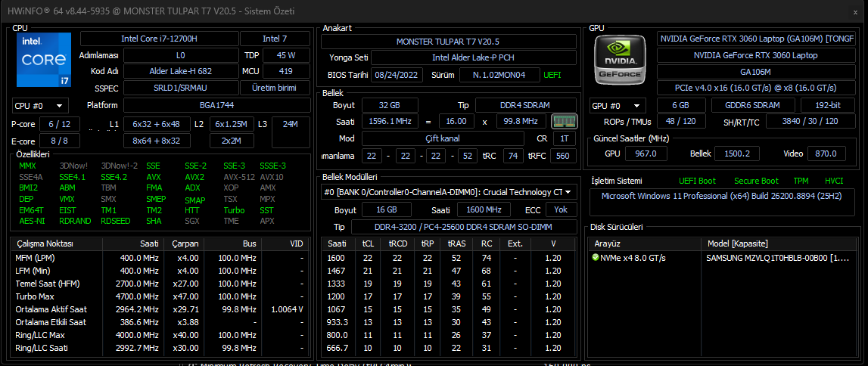Image resolution: width=868 pixels, height=366 pixels.
Task: Click the Microsoft Windows 11 Professional field
Action: coord(722,201)
